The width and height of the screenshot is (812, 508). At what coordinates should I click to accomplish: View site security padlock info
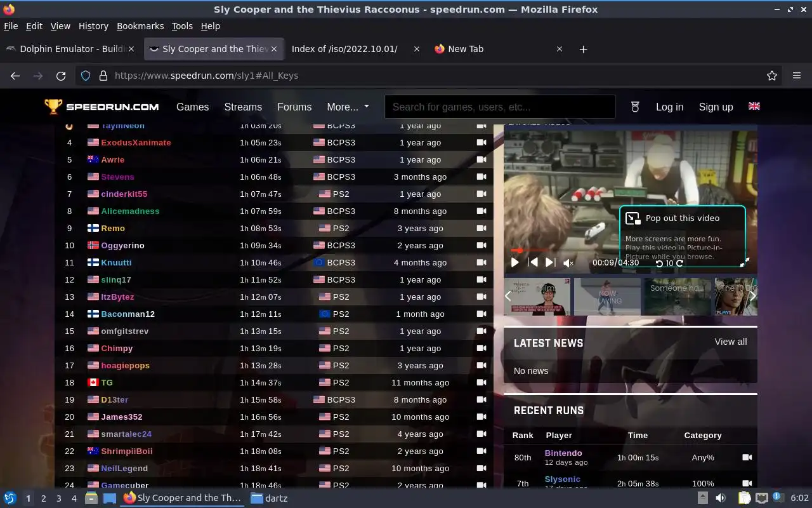coord(103,76)
